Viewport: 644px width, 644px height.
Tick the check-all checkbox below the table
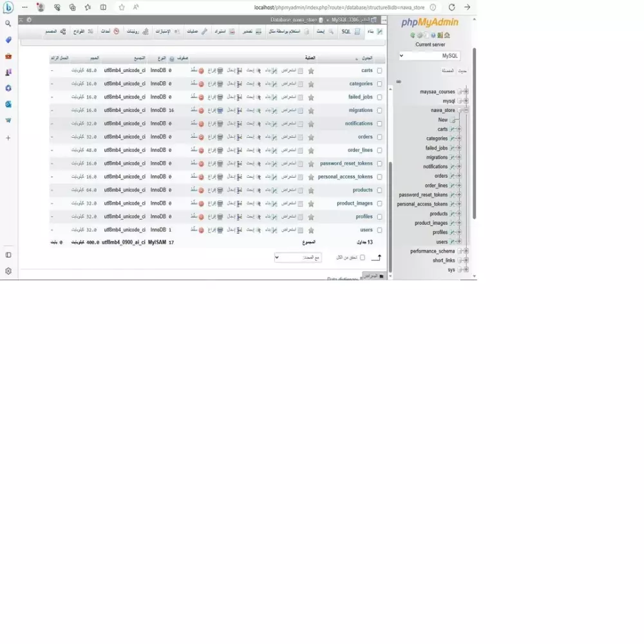tap(362, 258)
